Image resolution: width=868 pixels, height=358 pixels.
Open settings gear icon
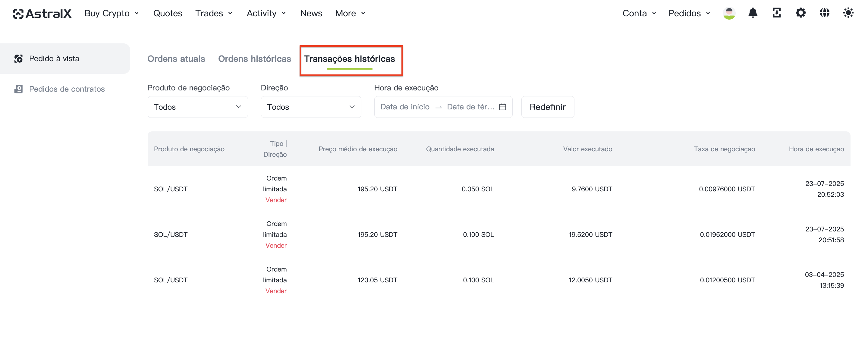pyautogui.click(x=800, y=13)
